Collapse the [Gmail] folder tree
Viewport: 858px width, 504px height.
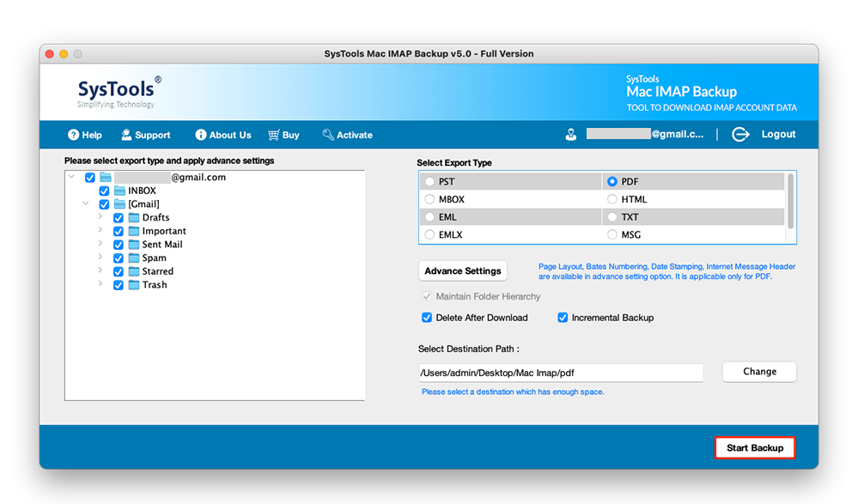click(86, 203)
